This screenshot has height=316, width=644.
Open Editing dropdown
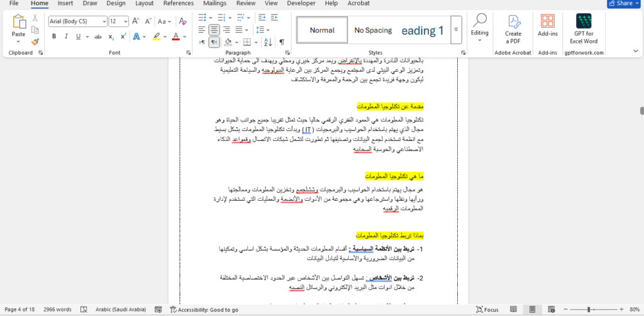tap(480, 28)
